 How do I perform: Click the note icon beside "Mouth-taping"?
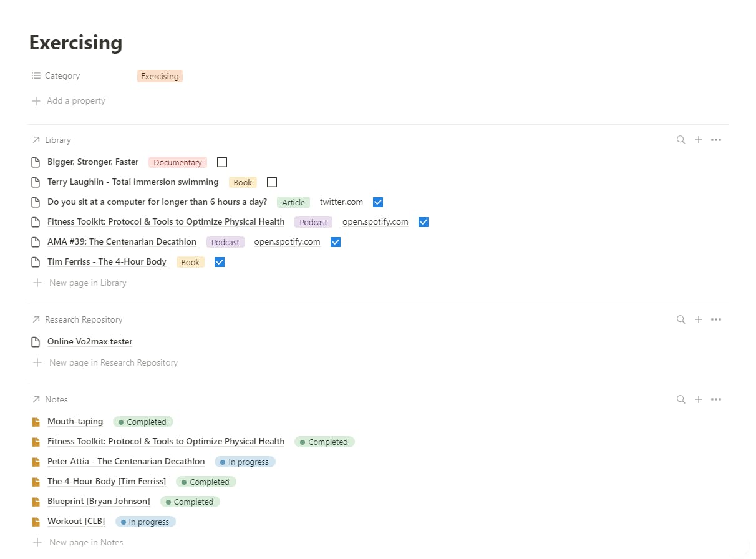(36, 422)
